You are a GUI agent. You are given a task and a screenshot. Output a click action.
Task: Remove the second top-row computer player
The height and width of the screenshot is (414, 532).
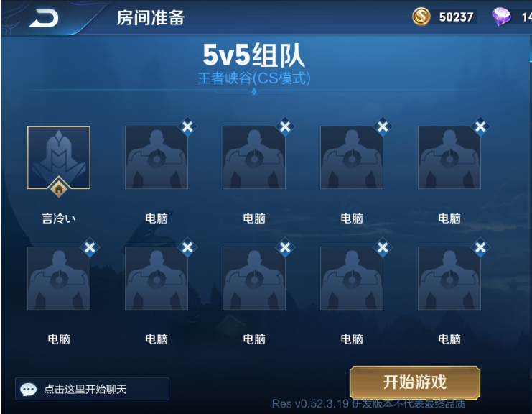click(285, 126)
